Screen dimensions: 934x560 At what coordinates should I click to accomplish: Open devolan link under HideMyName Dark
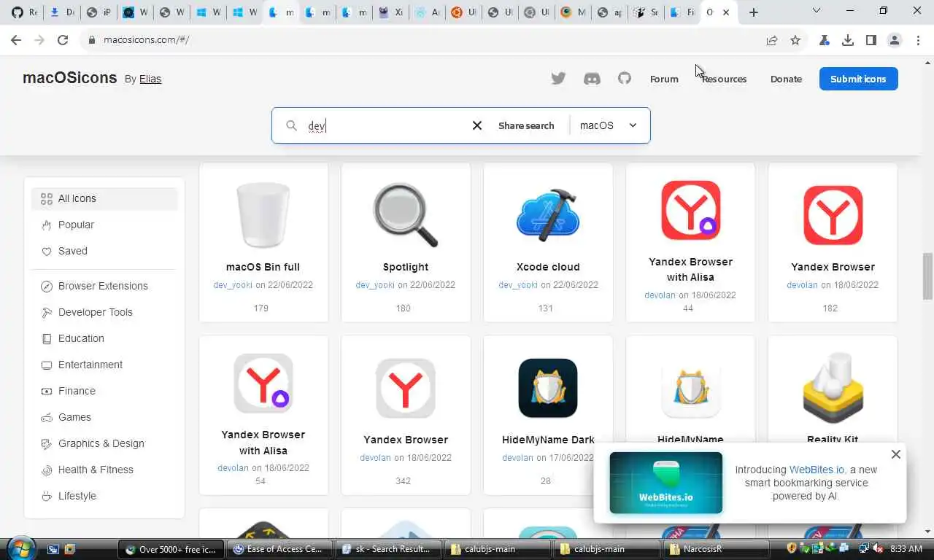[517, 457]
